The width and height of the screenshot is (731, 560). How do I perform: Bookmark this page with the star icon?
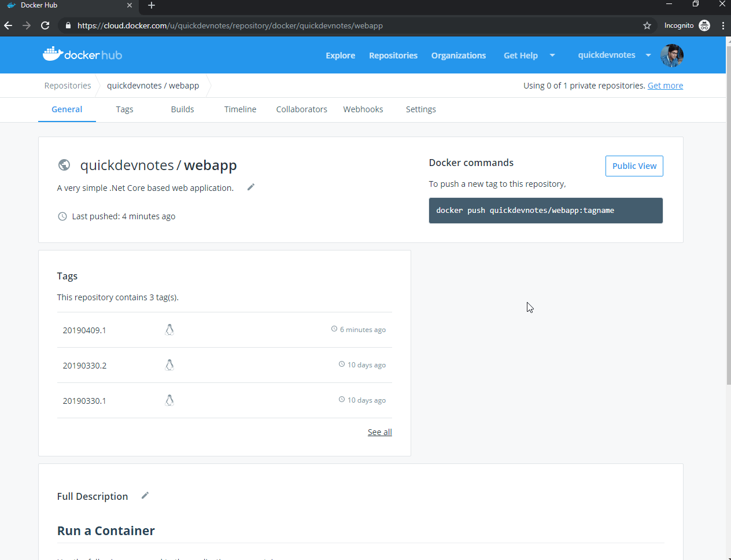click(647, 25)
